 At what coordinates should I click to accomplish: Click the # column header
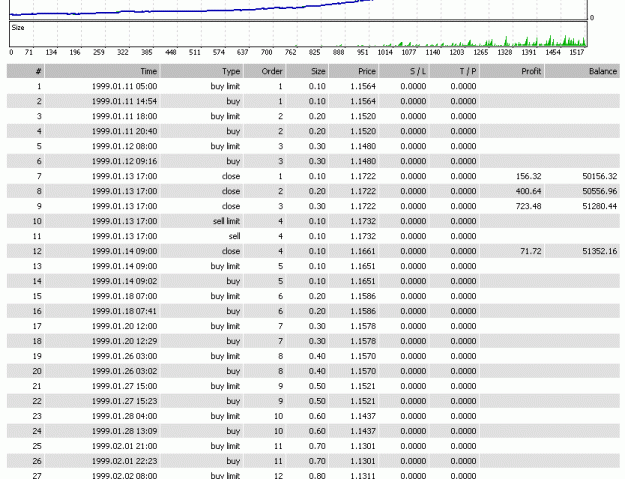[x=26, y=71]
